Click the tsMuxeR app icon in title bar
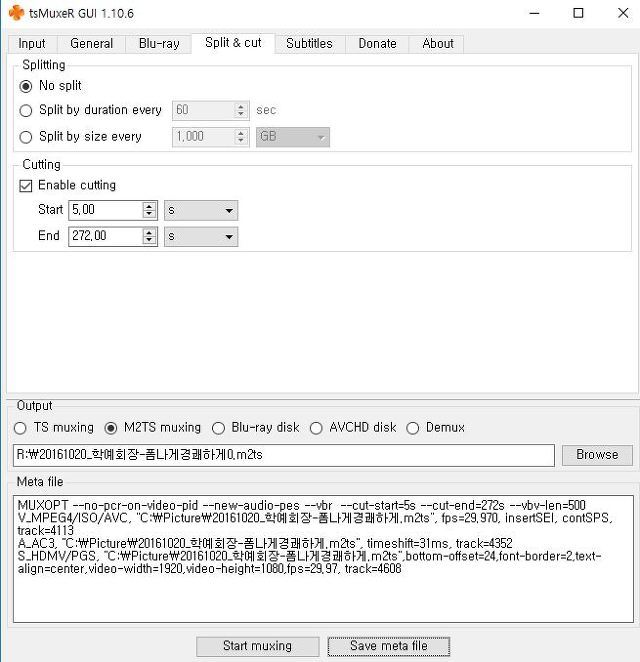The image size is (640, 662). click(16, 13)
